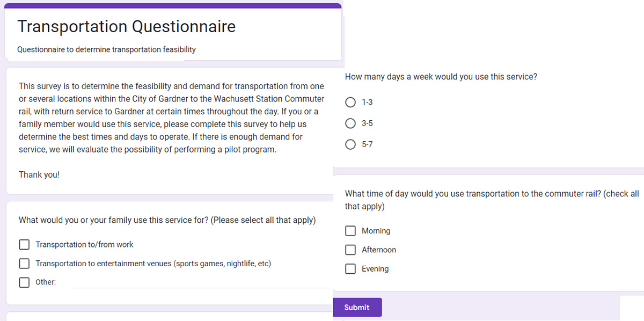
Task: Click the family service use question text
Action: [167, 220]
